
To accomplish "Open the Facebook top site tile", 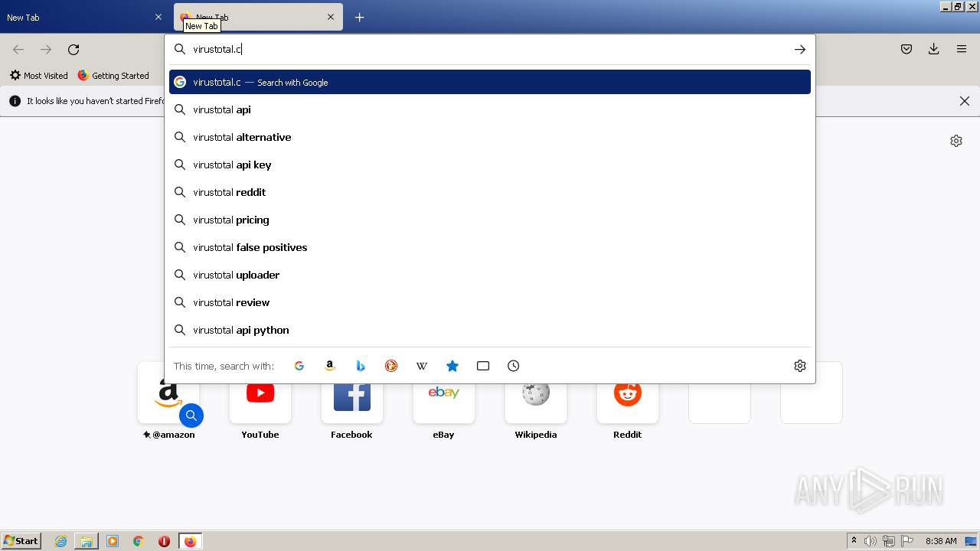I will tap(352, 403).
